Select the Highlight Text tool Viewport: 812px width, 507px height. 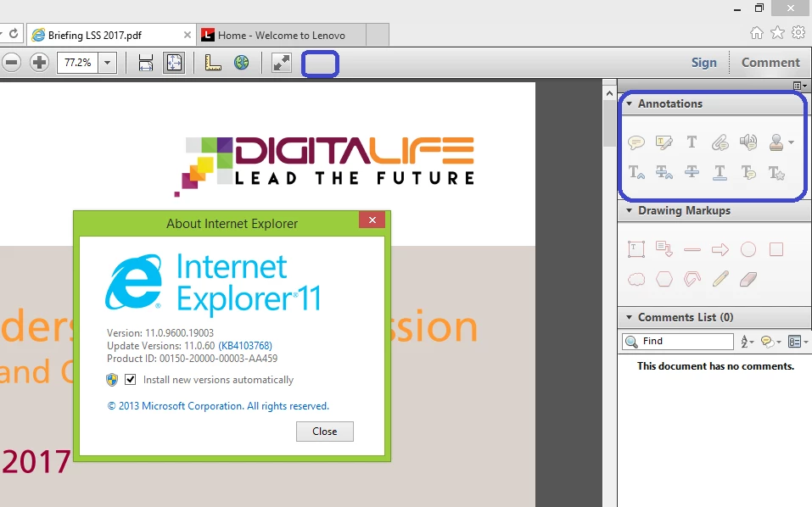tap(664, 142)
